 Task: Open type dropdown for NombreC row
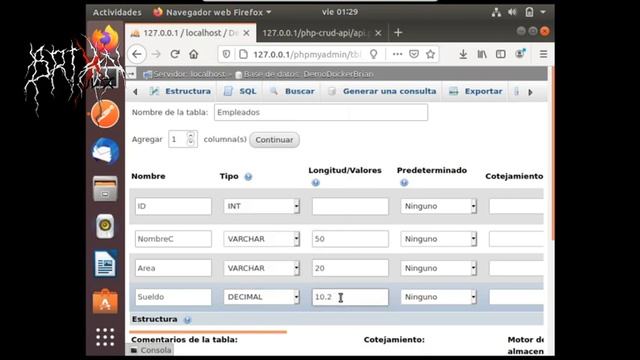tap(262, 239)
